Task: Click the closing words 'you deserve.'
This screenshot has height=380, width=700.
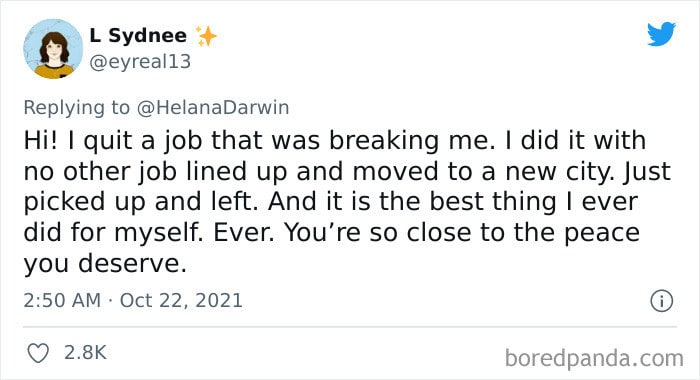Action: (105, 264)
